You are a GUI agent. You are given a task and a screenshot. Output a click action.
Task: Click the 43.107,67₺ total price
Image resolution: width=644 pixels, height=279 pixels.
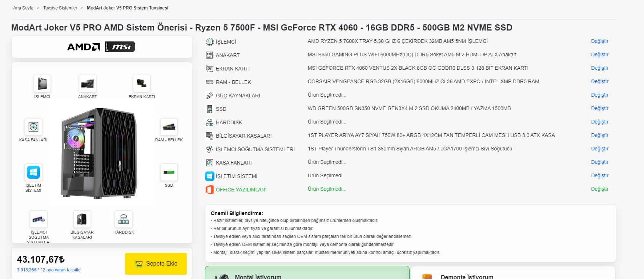(41, 259)
